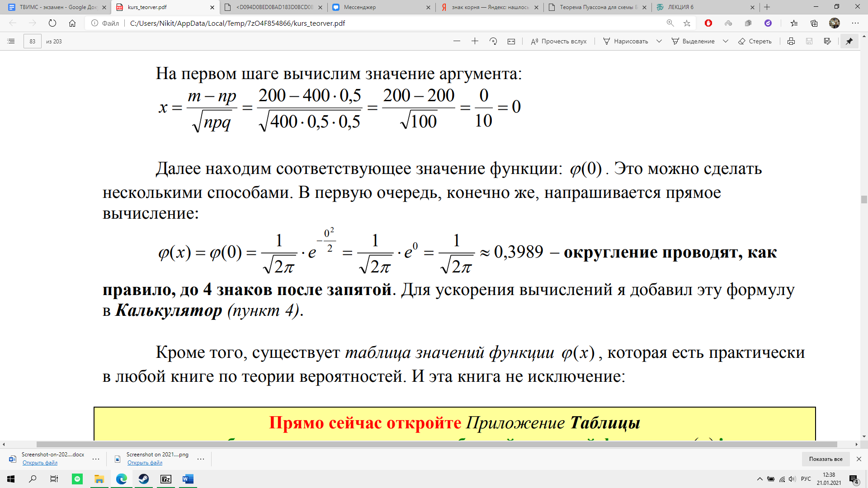
Task: Open File Explorer from the taskbar
Action: coord(99,479)
